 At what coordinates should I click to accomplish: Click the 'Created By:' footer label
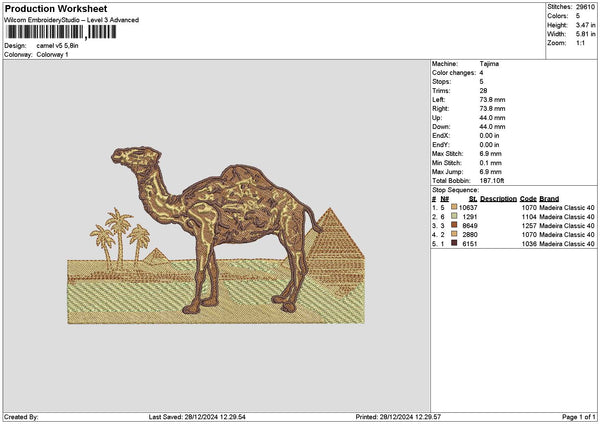(x=21, y=417)
